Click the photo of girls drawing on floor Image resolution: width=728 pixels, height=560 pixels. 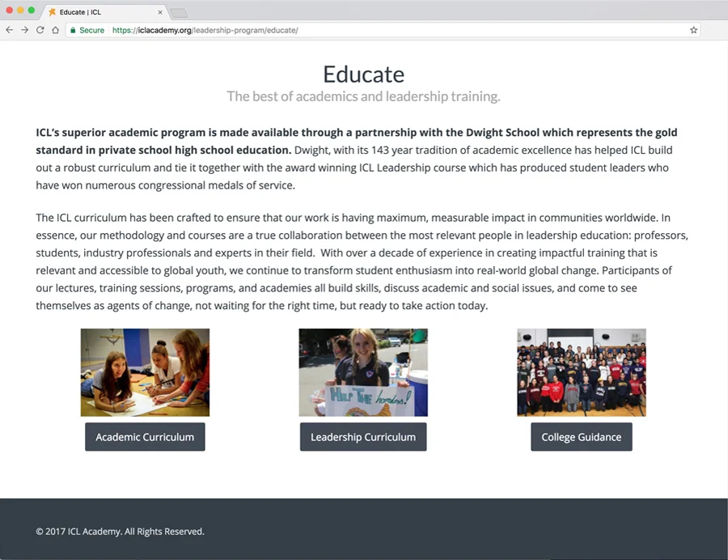(145, 372)
